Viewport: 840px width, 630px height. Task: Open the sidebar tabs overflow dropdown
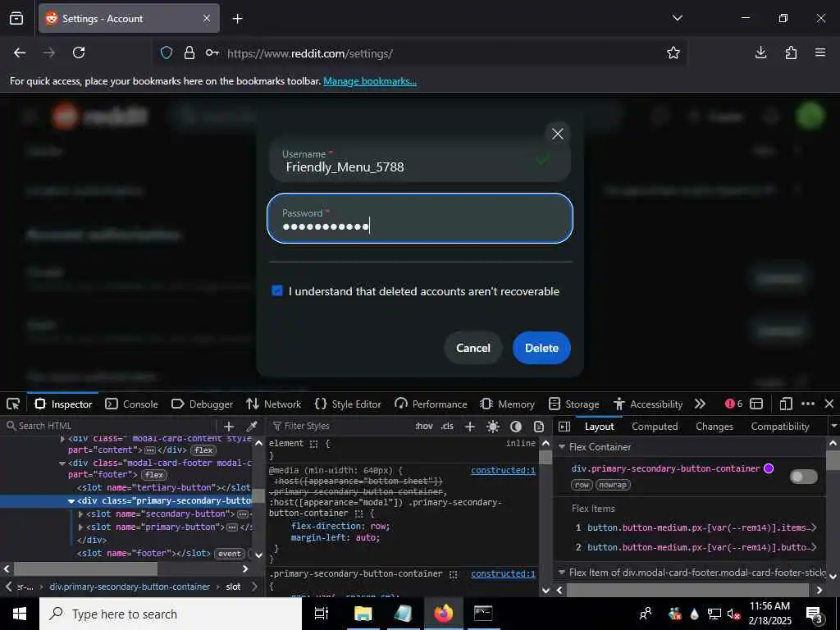(833, 426)
